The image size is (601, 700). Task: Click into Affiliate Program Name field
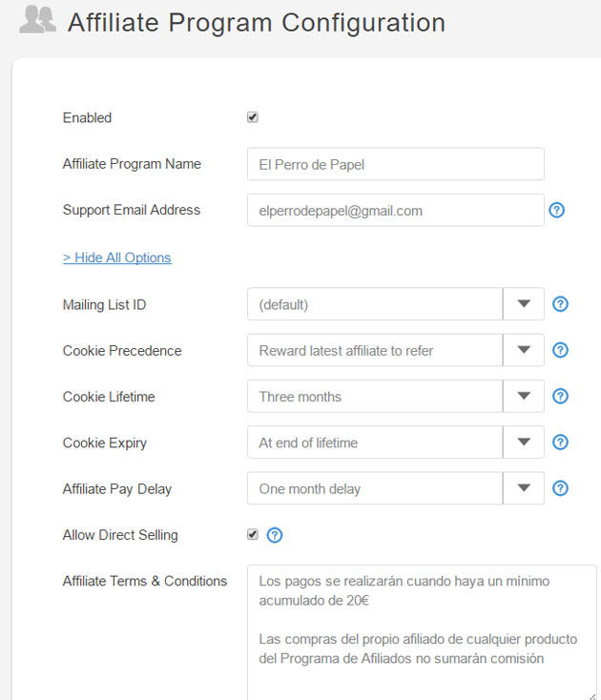[x=395, y=164]
